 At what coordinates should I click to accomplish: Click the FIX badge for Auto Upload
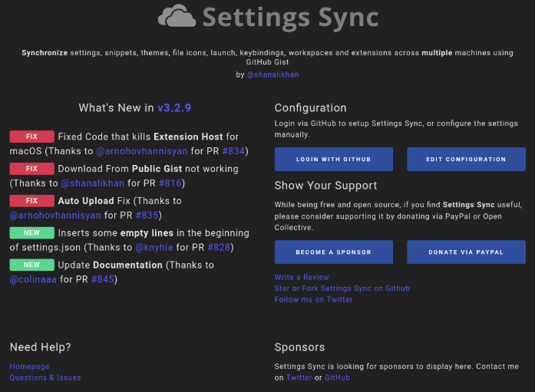pos(31,200)
